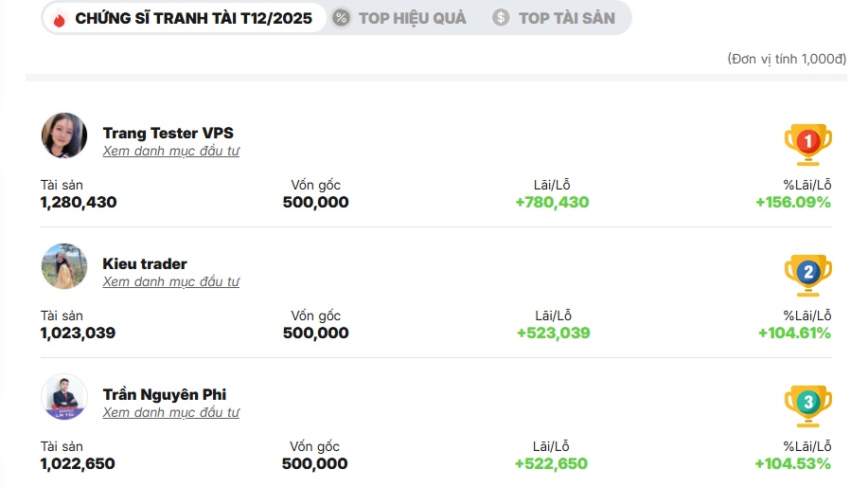Click the percent icon beside TOP HIỆU QUẢ
Image resolution: width=868 pixels, height=487 pixels.
pyautogui.click(x=342, y=18)
